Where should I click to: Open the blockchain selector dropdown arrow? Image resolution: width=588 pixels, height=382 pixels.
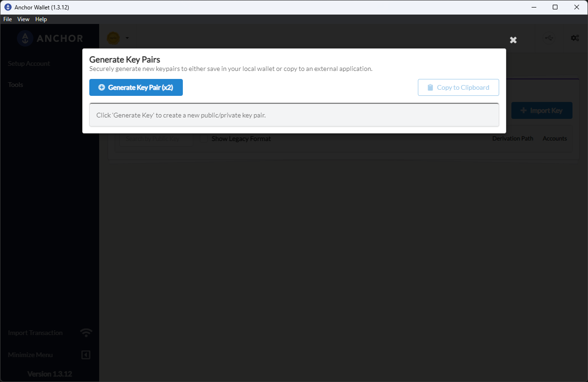pos(127,38)
